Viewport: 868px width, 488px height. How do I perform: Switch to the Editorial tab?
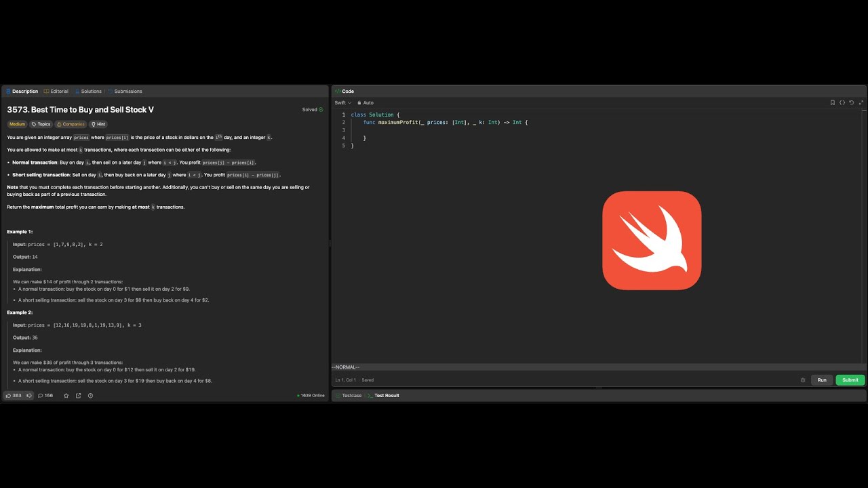[56, 91]
